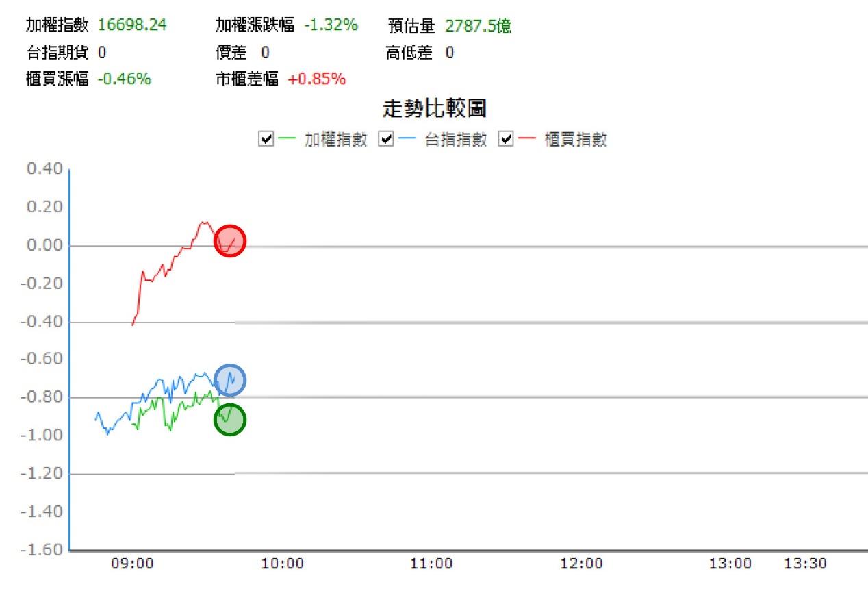This screenshot has height=591, width=868.
Task: Click the 走勢比較圖 chart title
Action: (435, 109)
